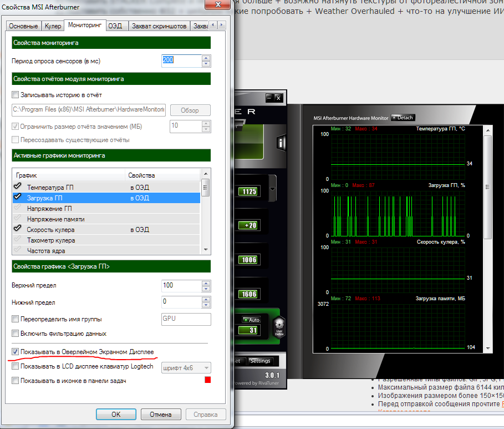
Task: Click the Верхний предел input field
Action: (182, 286)
